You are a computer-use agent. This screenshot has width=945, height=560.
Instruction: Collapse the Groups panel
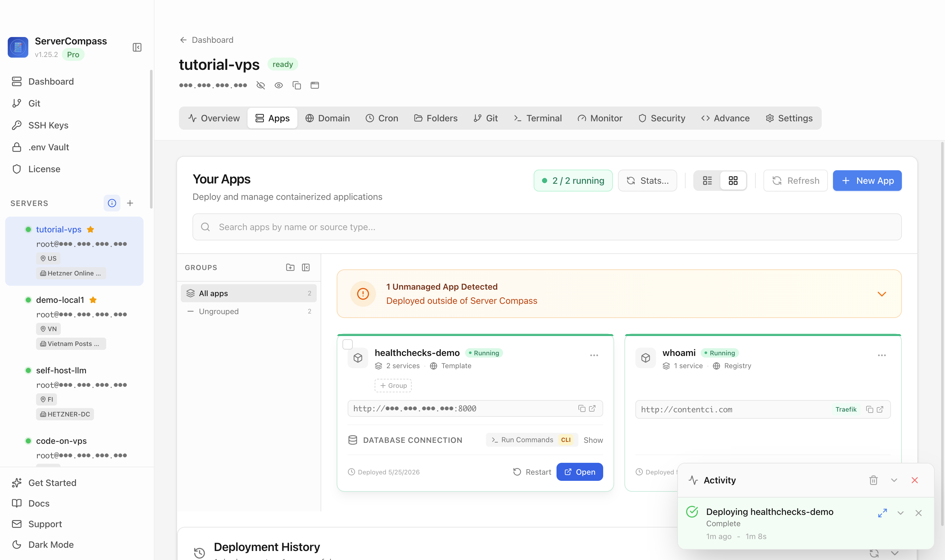point(306,267)
